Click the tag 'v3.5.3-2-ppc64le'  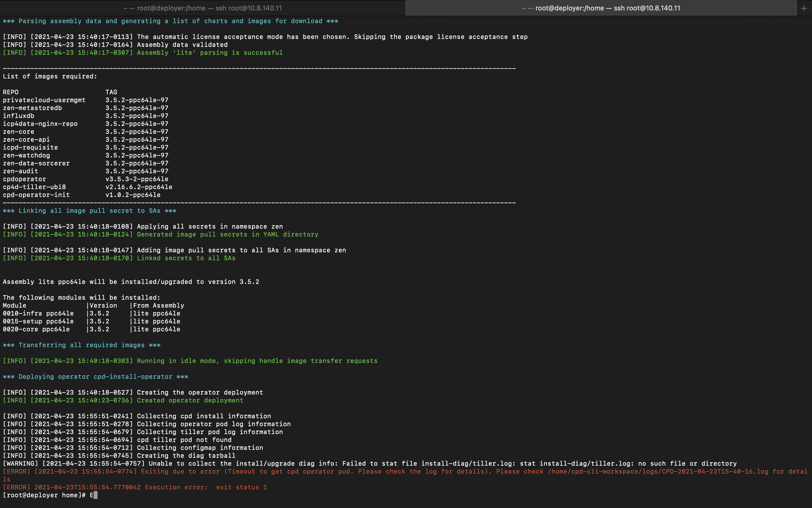137,179
